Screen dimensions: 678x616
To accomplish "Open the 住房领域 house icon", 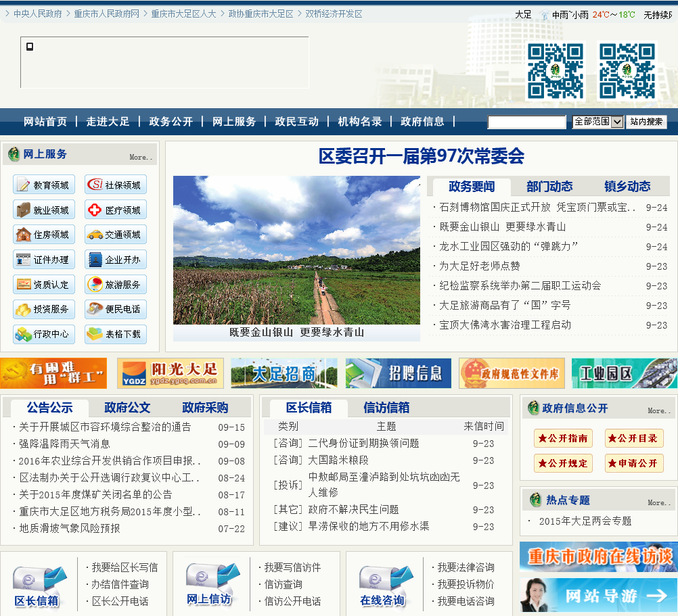I will pyautogui.click(x=44, y=235).
